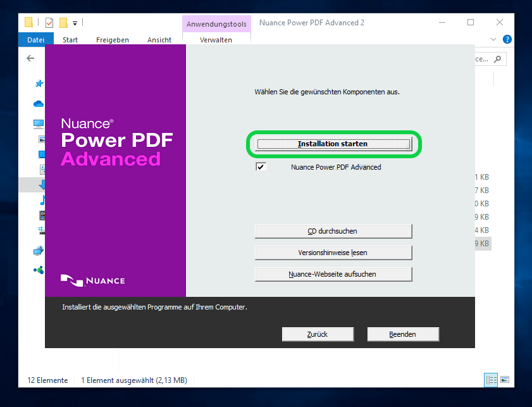Click the CD durchsuchen button
This screenshot has width=532, height=407.
tap(333, 231)
